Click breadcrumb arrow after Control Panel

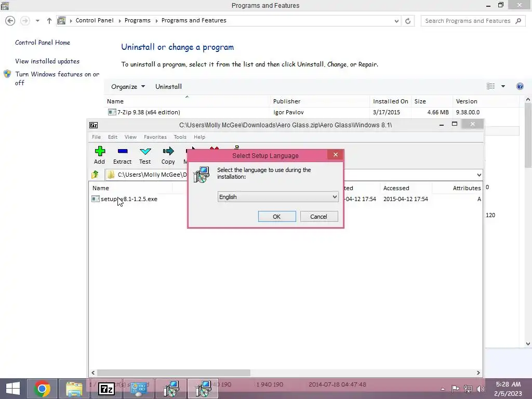120,21
